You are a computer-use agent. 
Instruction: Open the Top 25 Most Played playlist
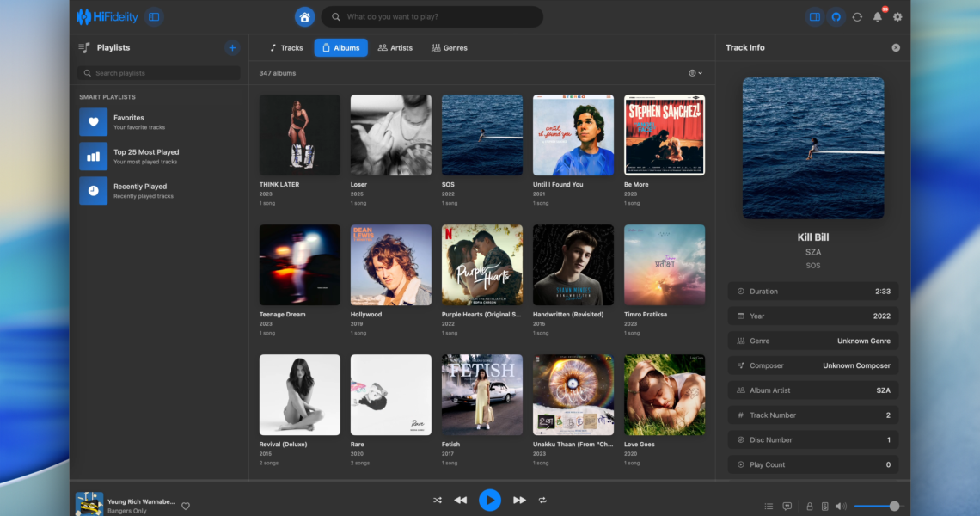pos(146,156)
